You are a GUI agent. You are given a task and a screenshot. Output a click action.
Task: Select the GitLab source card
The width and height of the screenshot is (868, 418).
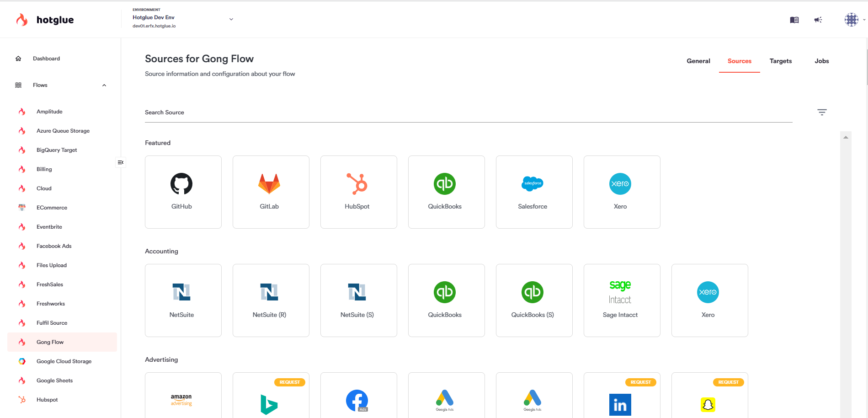coord(271,192)
